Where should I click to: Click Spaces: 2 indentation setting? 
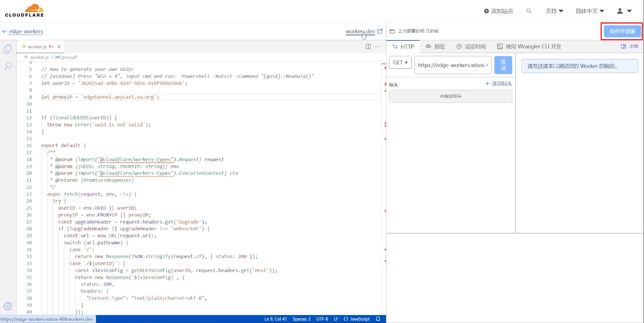point(301,319)
